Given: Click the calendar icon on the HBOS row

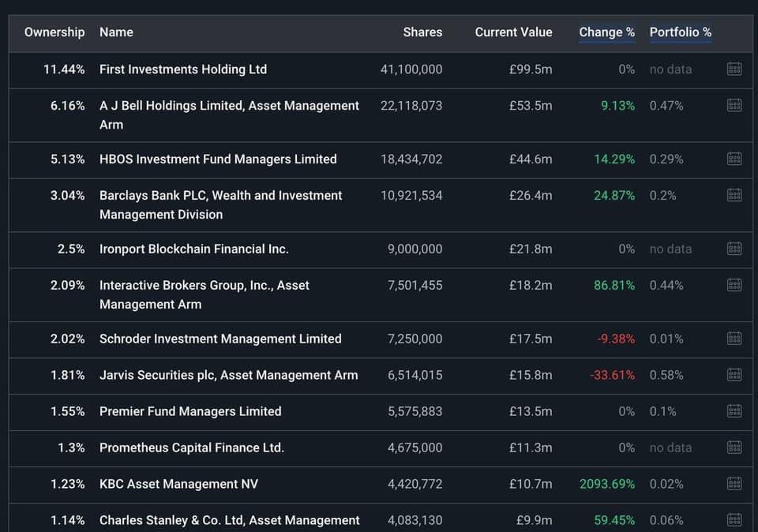Looking at the screenshot, I should [x=734, y=159].
